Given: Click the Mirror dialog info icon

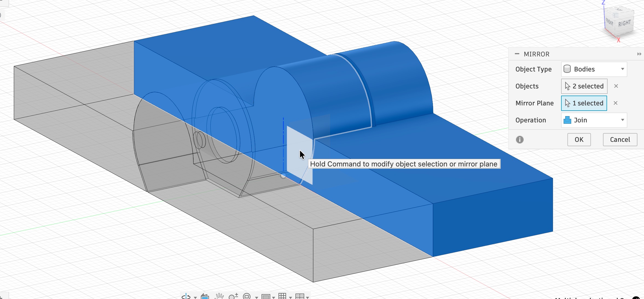Looking at the screenshot, I should (520, 140).
